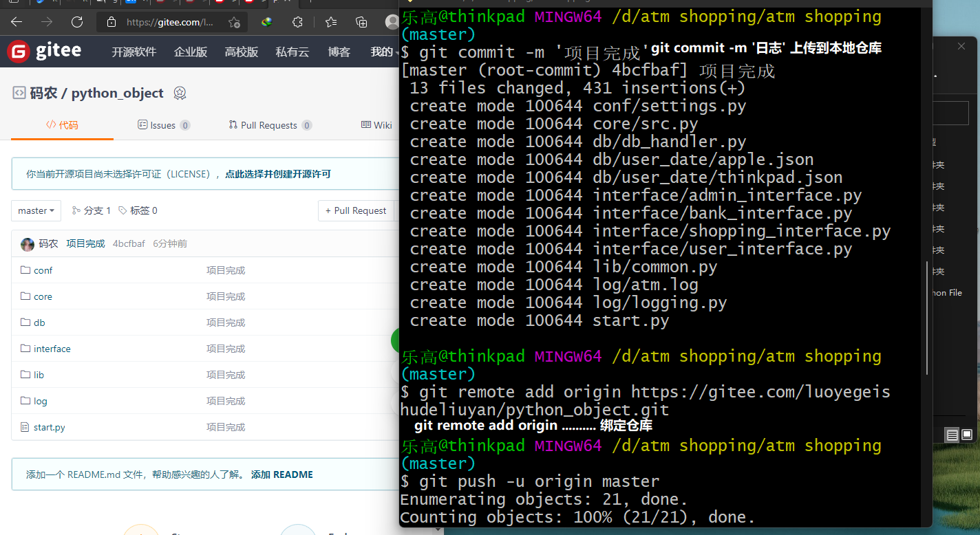Click the lib folder icon
Screen dimensions: 980x535
(25, 375)
